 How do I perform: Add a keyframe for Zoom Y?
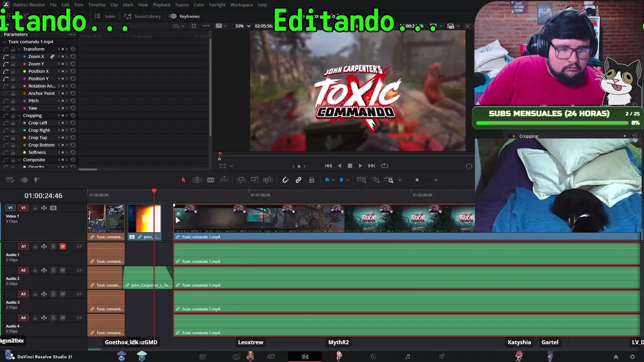point(63,64)
